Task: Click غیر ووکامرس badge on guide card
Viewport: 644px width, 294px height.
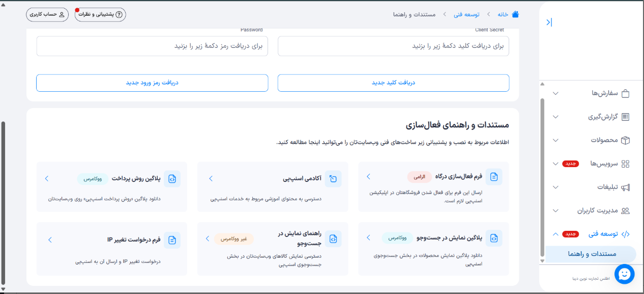Action: point(233,238)
